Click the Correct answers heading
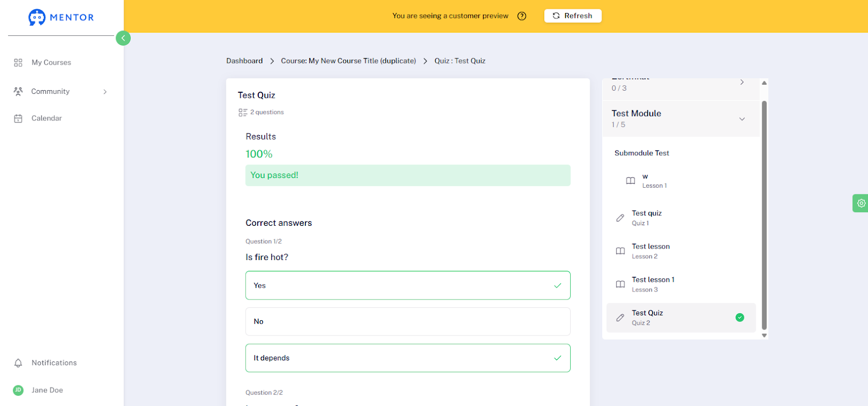The image size is (868, 406). pyautogui.click(x=279, y=223)
